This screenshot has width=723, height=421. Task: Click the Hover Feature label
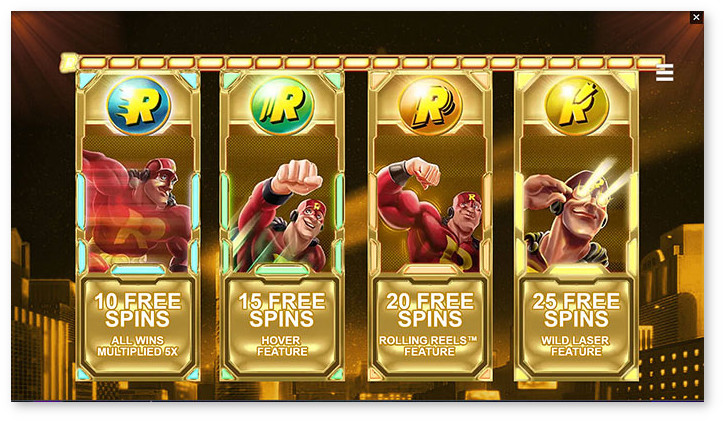[x=282, y=346]
